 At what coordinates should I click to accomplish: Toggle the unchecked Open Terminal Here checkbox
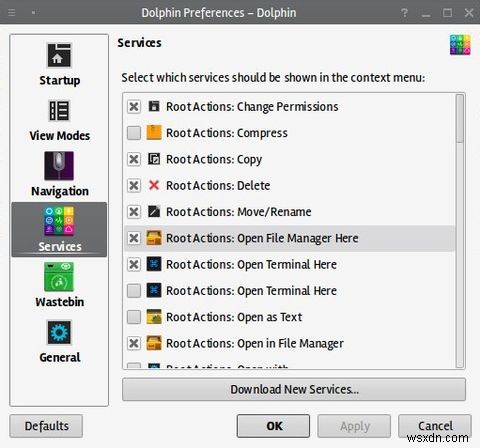click(134, 291)
